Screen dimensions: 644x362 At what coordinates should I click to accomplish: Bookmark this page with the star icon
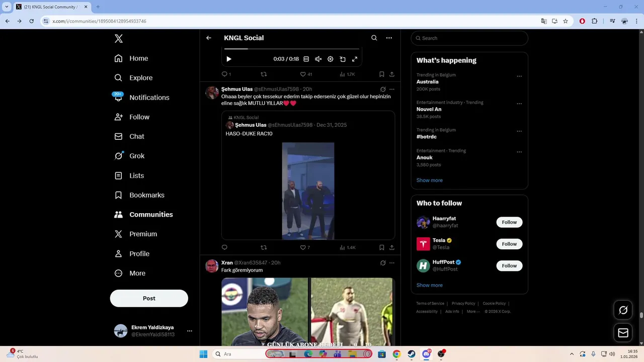(566, 21)
